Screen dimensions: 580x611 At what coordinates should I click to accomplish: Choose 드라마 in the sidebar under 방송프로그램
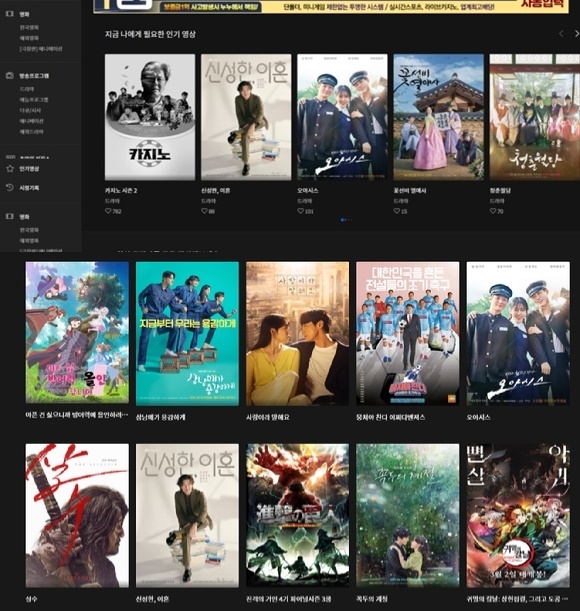coord(27,89)
